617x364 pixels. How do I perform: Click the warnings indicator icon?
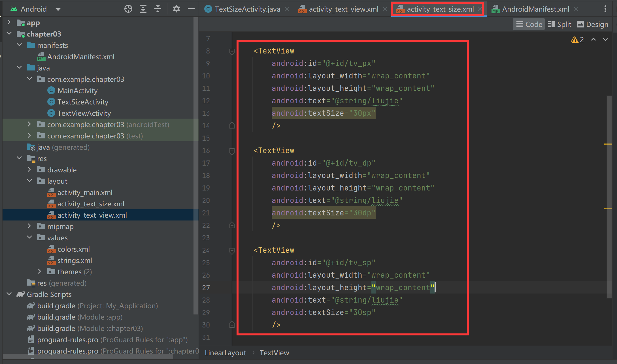point(577,40)
